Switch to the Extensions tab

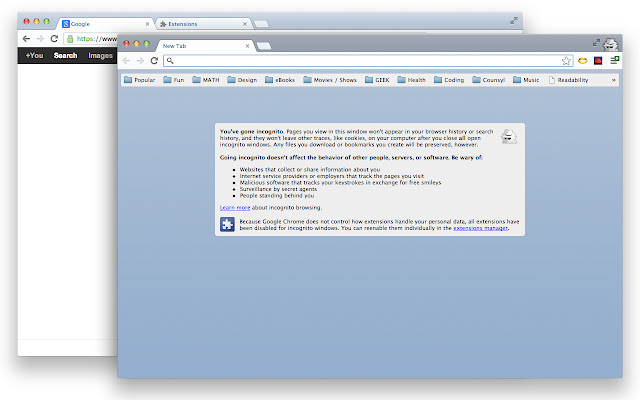coord(203,24)
